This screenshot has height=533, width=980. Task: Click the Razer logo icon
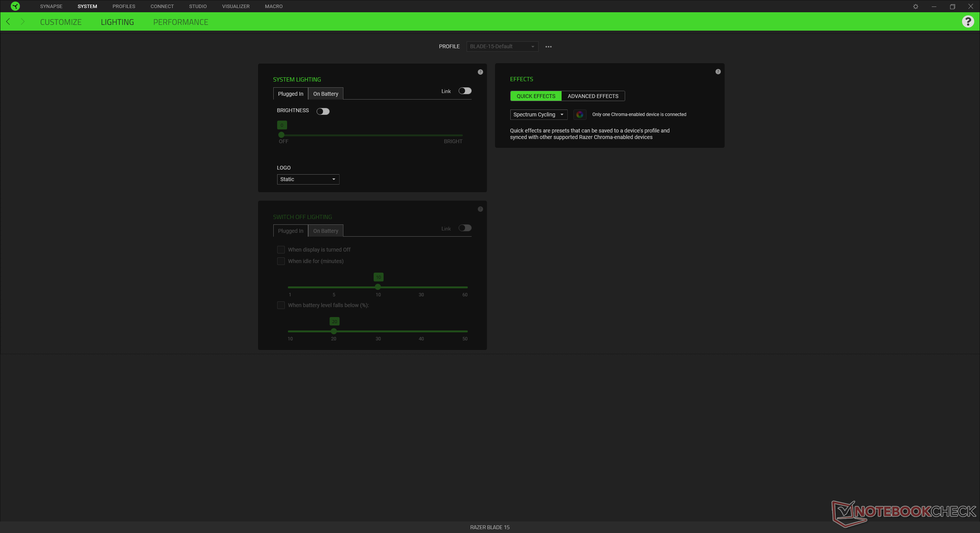tap(15, 6)
